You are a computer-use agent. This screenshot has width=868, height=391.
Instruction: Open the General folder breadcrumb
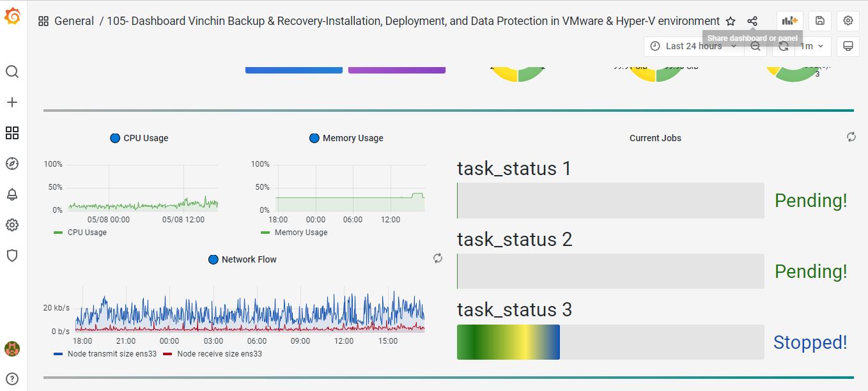(x=74, y=21)
